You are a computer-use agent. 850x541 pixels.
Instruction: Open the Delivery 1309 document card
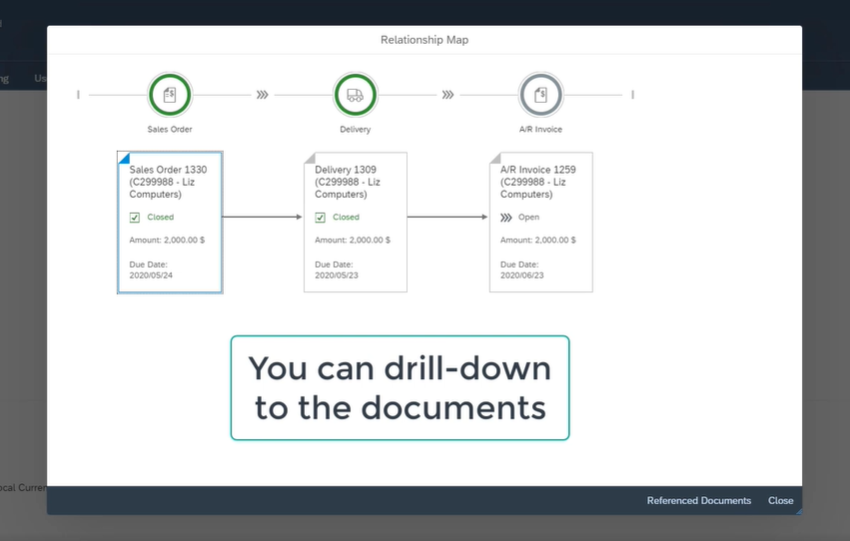(355, 222)
